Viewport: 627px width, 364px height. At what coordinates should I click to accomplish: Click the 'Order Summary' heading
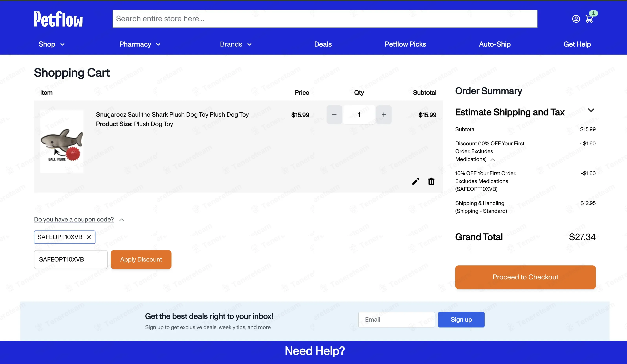pyautogui.click(x=488, y=91)
